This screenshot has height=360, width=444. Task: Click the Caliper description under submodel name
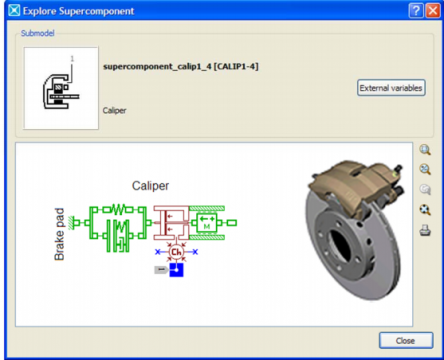pos(114,110)
